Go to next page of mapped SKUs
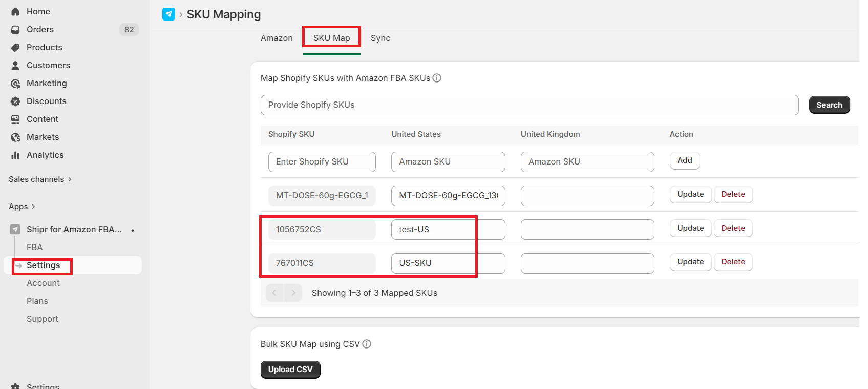This screenshot has width=868, height=389. (293, 293)
